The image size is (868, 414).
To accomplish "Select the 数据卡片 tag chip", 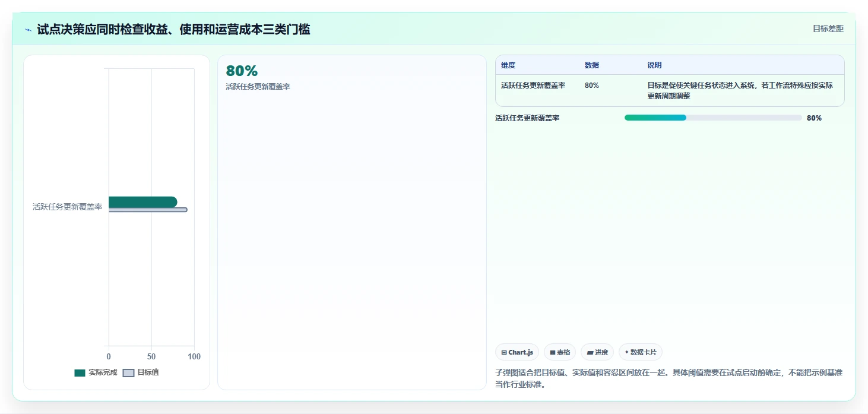I will tap(640, 352).
